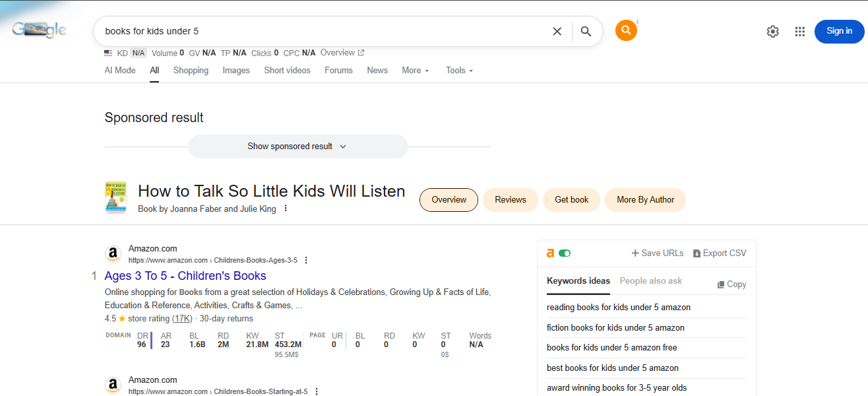Click the search magnifier icon
This screenshot has height=396, width=868.
click(586, 31)
